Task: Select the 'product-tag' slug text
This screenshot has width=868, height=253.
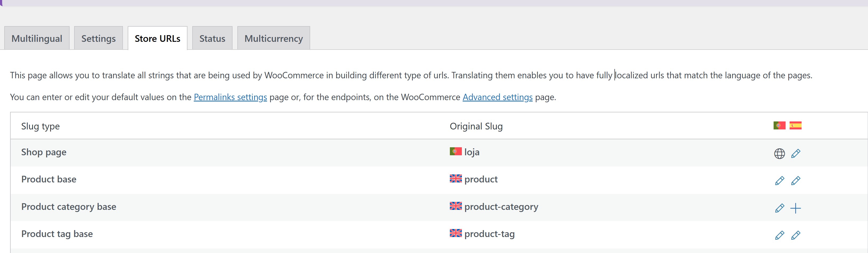Action: [x=489, y=234]
